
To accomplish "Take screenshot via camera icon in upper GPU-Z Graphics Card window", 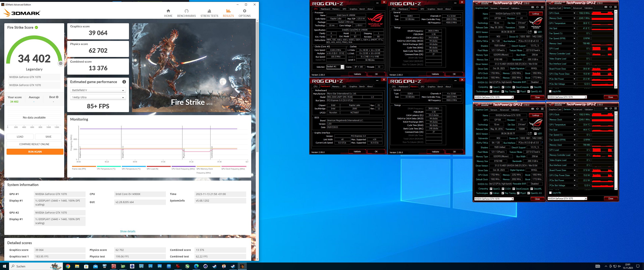I will pos(532,7).
